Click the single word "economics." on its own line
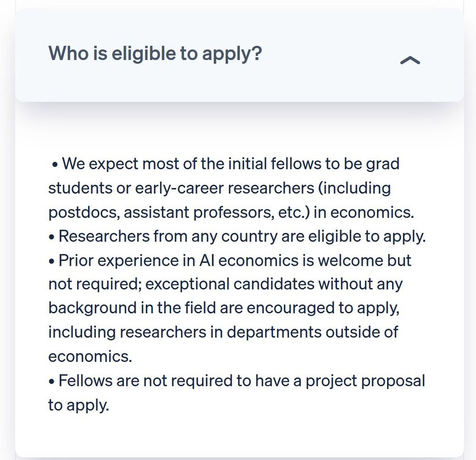The image size is (476, 460). tap(90, 357)
